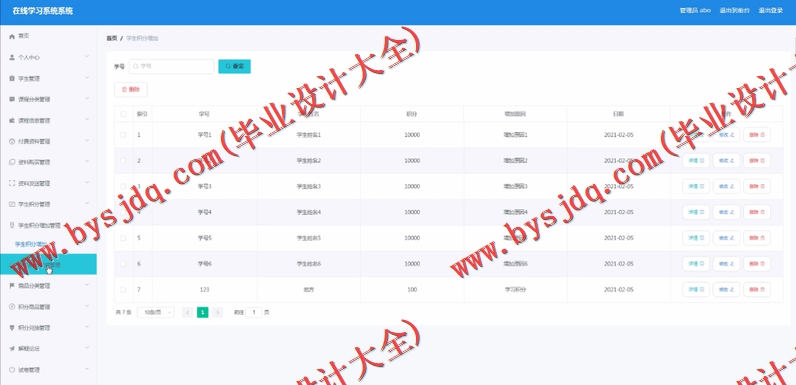Click the red batch 删除 button above table
Screen dimensions: 796x385
point(131,89)
